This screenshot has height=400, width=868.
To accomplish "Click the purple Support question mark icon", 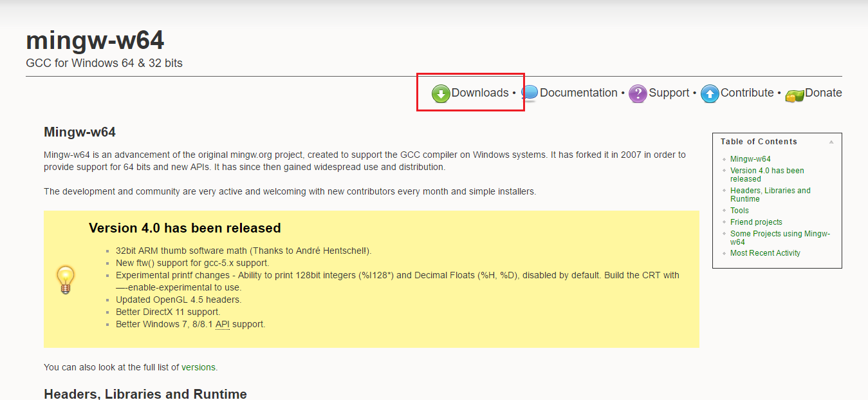I will (638, 94).
